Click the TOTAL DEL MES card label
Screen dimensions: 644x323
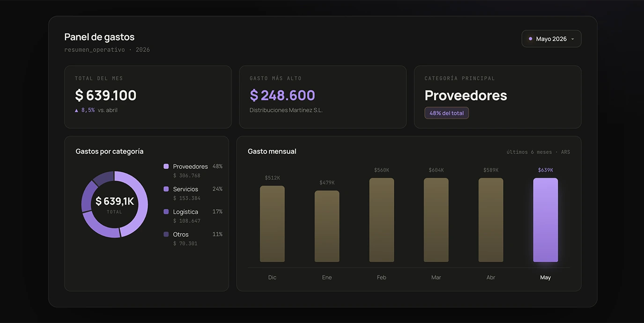pyautogui.click(x=99, y=78)
